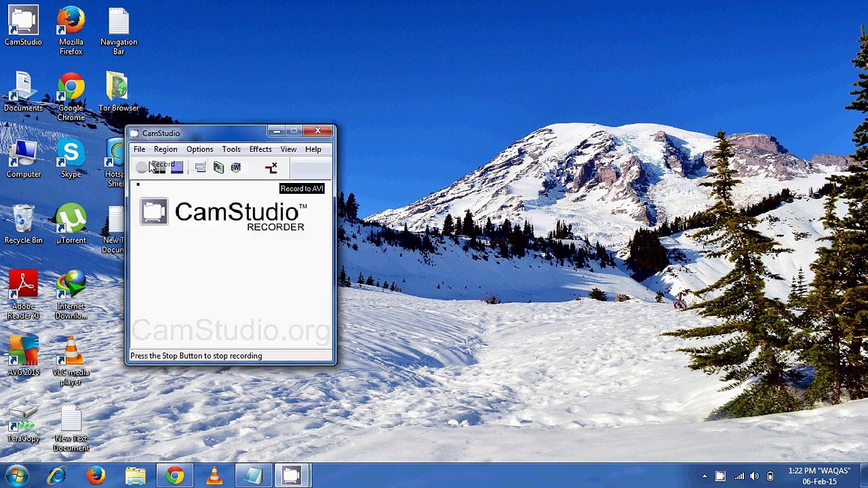Screen dimensions: 868x488
Task: Select the Mozilla Firefox desktop shortcut
Action: [x=71, y=31]
